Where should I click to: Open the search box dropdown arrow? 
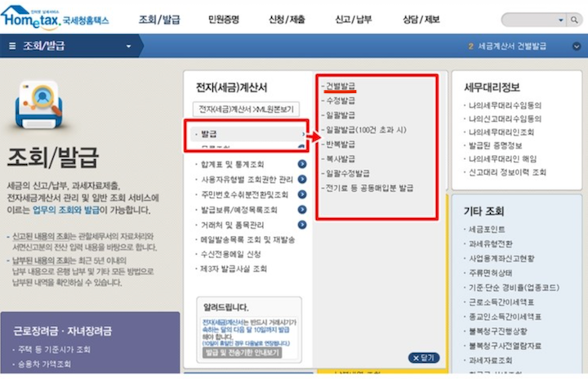561,20
